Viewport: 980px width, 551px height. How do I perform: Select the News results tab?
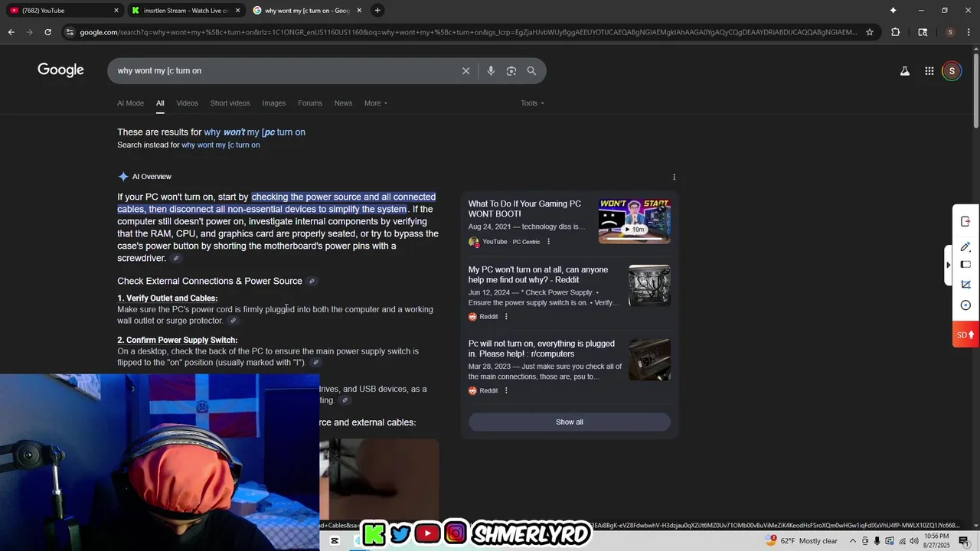click(x=343, y=103)
